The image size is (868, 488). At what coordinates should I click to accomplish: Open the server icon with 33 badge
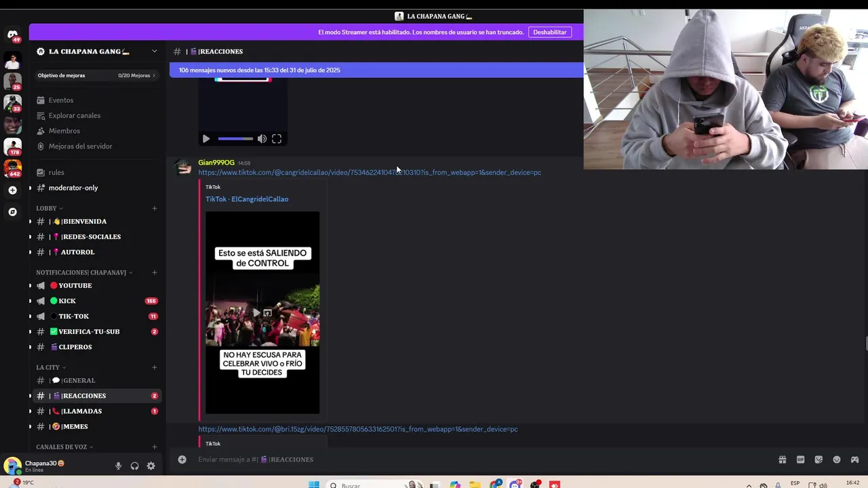pos(12,104)
